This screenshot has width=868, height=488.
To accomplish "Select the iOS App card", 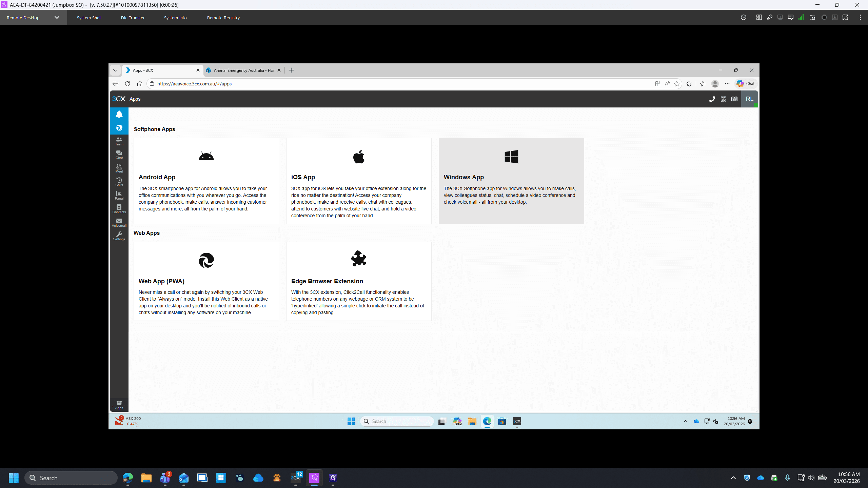I will [x=359, y=181].
